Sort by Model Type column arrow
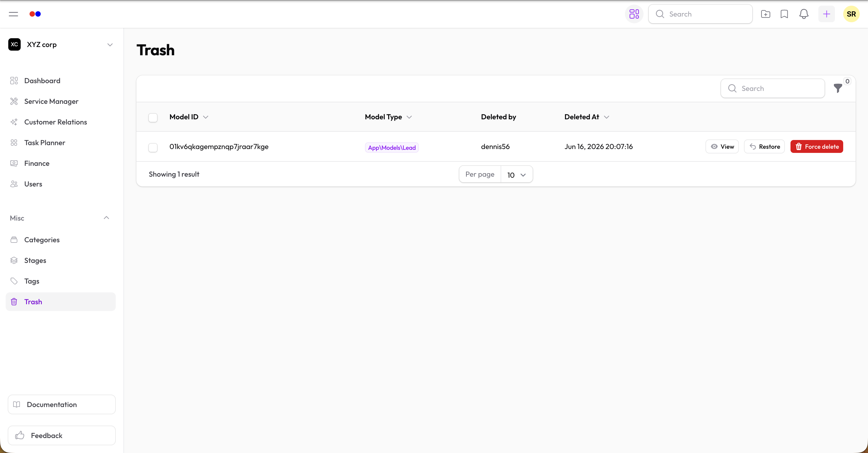The height and width of the screenshot is (453, 868). tap(409, 117)
